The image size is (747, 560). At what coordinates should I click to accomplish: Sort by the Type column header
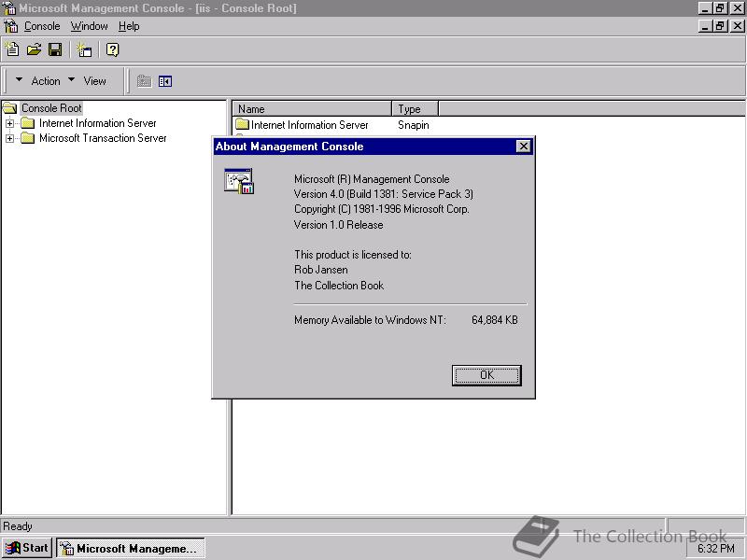415,109
